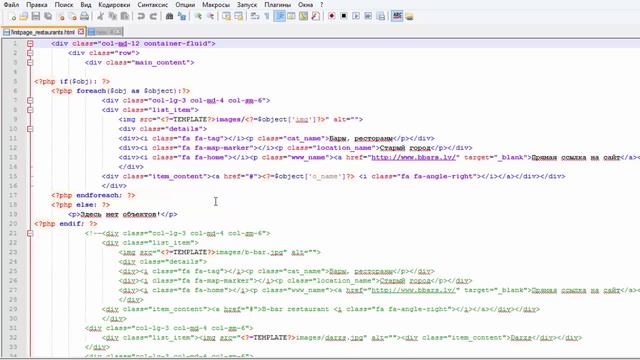This screenshot has width=640, height=360.
Task: Close the firstpage_restaurants.html tab
Action: 81,31
